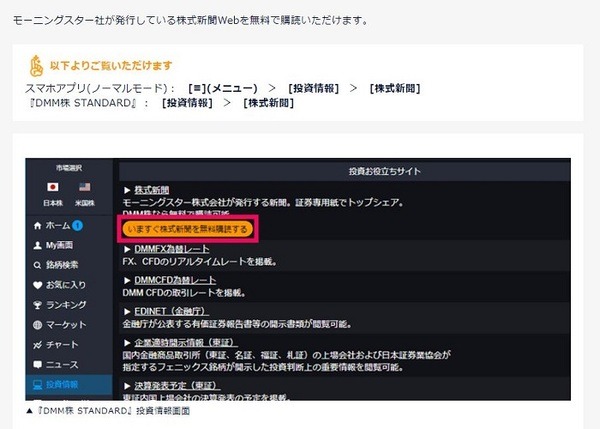Image resolution: width=600 pixels, height=429 pixels.
Task: Open the blue notification badge on ホーム
Action: point(78,226)
